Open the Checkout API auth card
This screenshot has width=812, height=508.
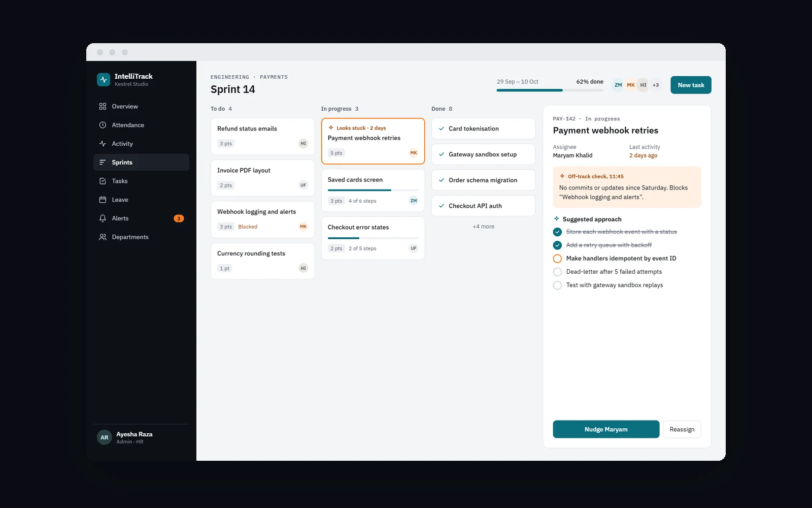pyautogui.click(x=483, y=206)
